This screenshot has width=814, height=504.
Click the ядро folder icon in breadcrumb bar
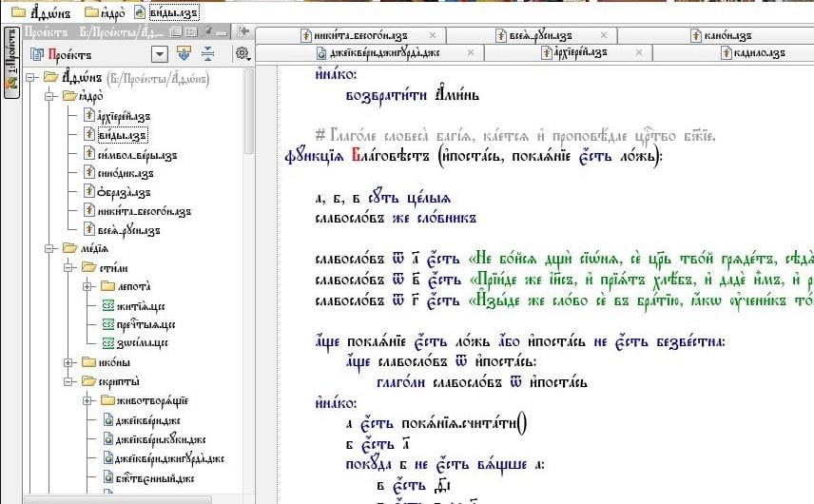tap(91, 12)
